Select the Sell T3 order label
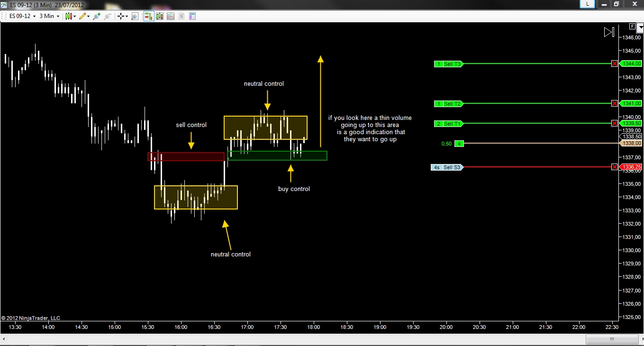 tap(448, 64)
